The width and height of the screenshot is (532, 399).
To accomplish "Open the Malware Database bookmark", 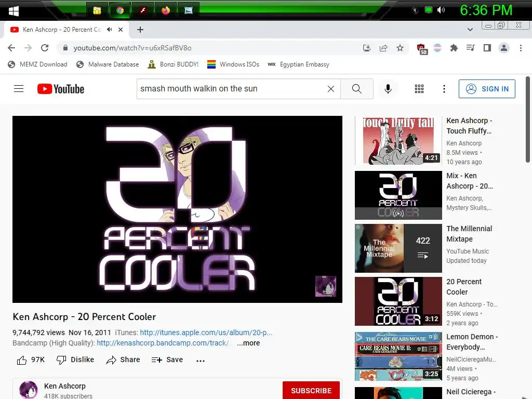I will (108, 64).
